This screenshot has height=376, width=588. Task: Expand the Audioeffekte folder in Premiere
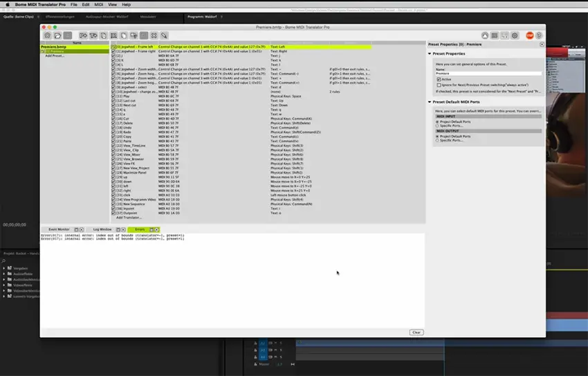[x=4, y=274]
